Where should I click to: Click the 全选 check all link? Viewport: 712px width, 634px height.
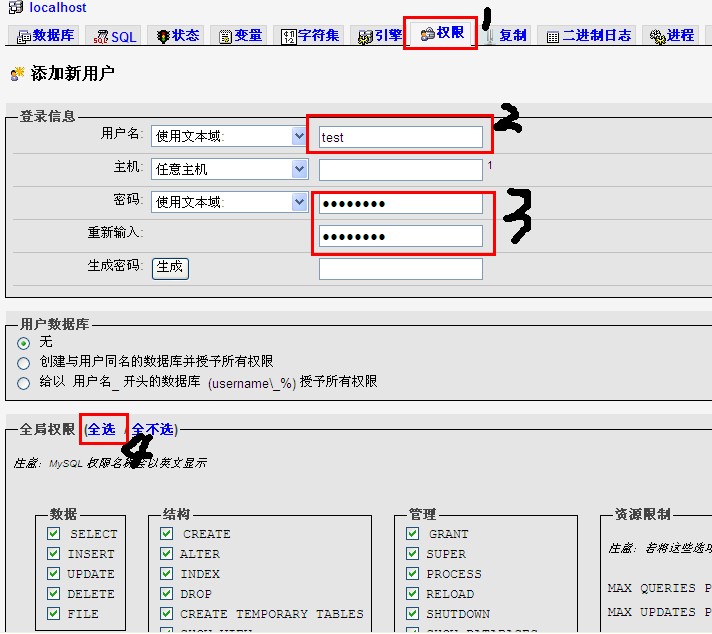[101, 430]
